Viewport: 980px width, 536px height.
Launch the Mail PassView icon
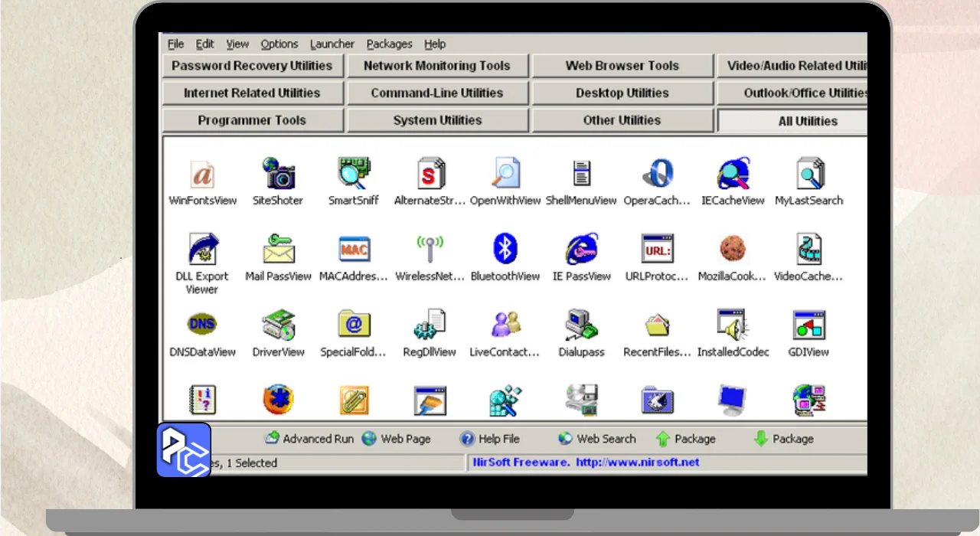pos(278,250)
